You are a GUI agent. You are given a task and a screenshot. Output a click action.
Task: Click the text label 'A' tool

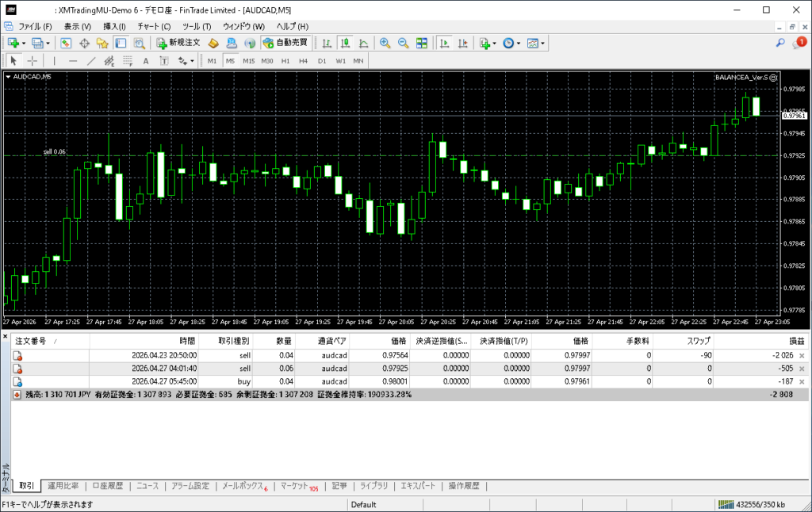pos(145,61)
